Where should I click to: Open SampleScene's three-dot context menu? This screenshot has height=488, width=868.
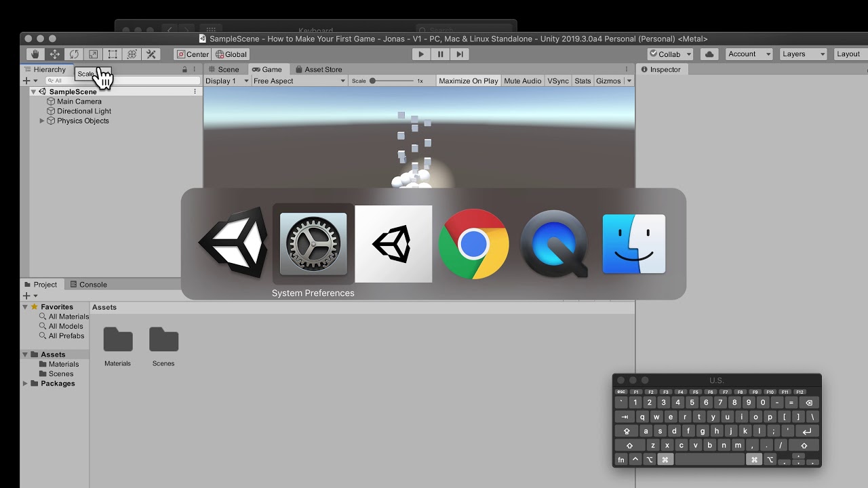pos(195,91)
